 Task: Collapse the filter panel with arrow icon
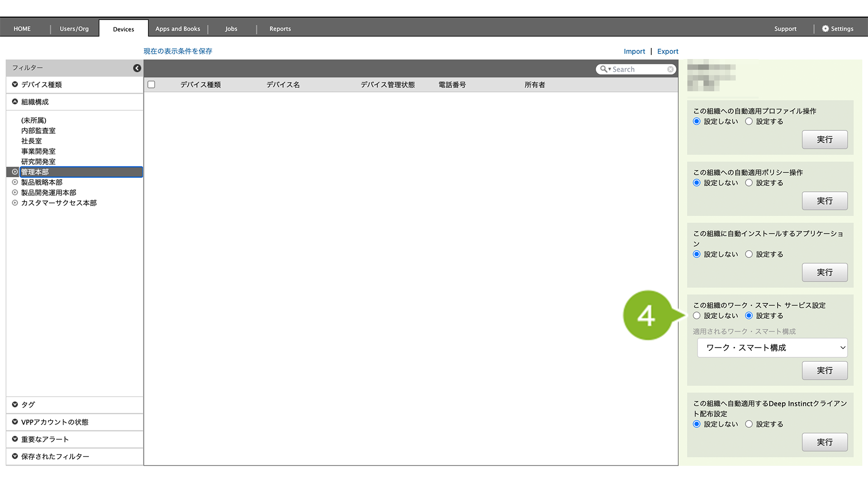coord(137,68)
